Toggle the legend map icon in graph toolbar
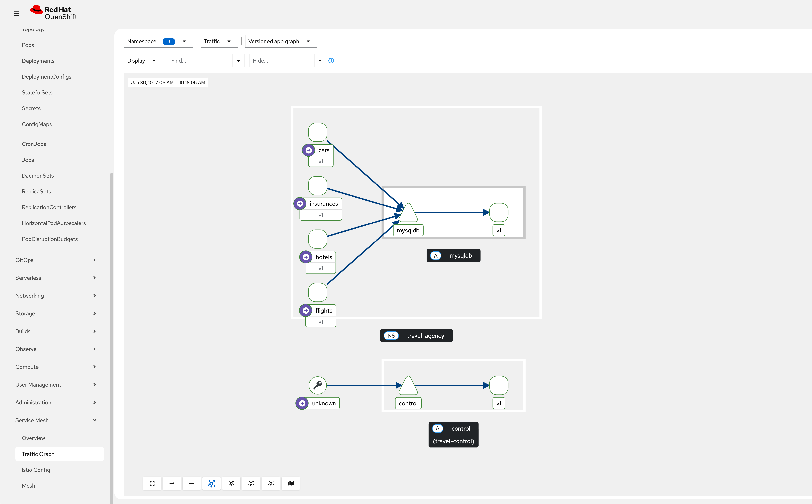 pos(291,483)
